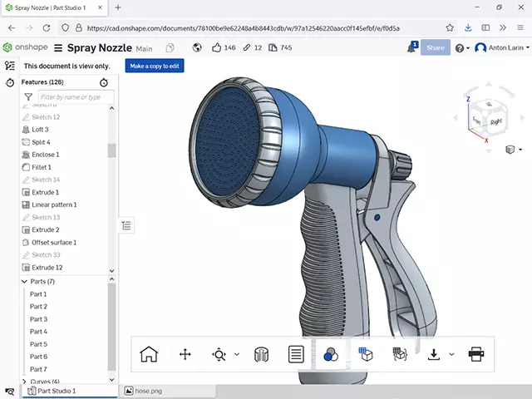Expand the export options arrow

coord(451,355)
